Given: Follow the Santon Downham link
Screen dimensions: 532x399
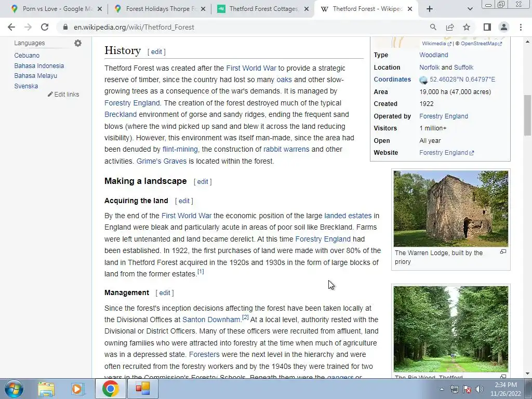Looking at the screenshot, I should 211,320.
